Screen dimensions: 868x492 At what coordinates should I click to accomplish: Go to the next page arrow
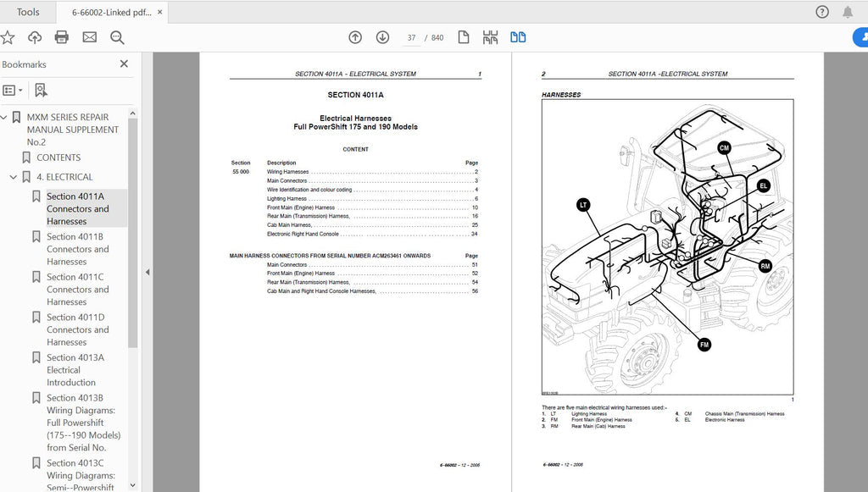coord(382,37)
